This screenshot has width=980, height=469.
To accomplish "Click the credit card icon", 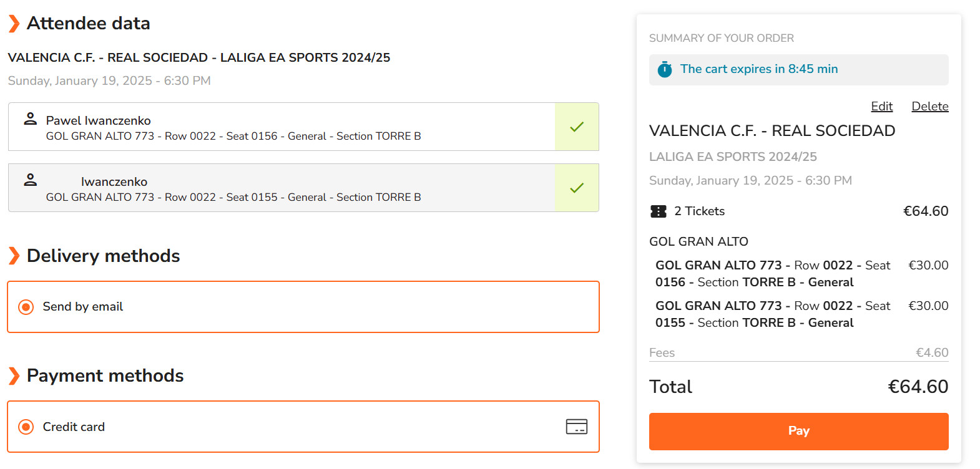I will [x=576, y=427].
